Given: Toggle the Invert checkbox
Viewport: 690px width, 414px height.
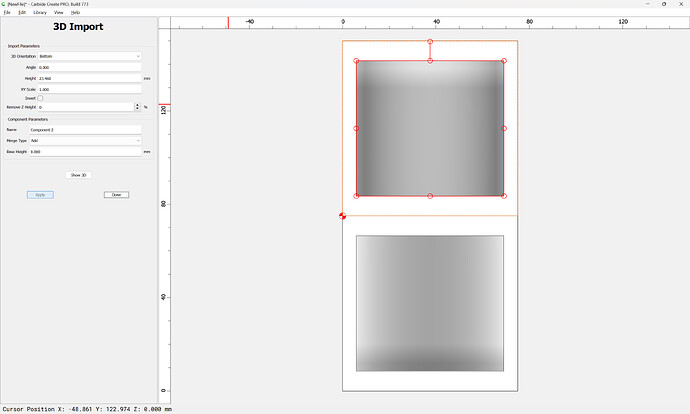Looking at the screenshot, I should 40,98.
